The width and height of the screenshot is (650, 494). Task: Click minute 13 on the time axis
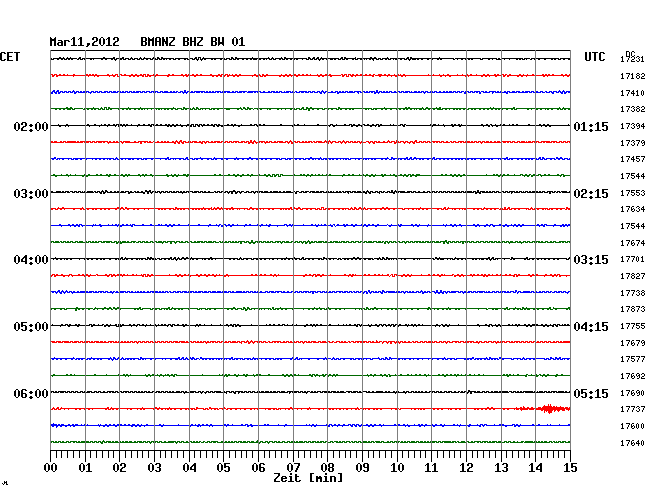click(501, 468)
